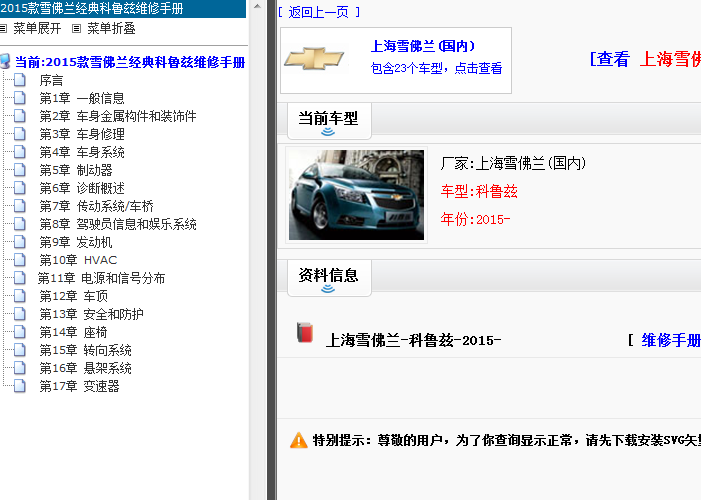Click the 菜单折叠 collapse icon

click(x=76, y=29)
